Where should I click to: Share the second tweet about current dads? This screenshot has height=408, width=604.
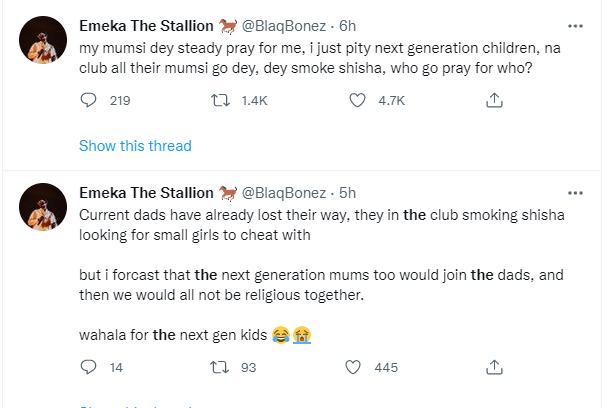coord(493,367)
